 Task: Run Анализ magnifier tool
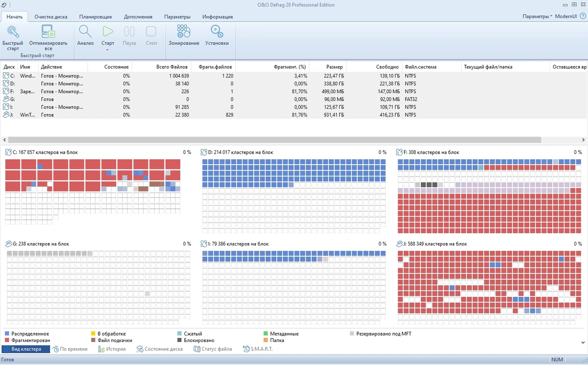pyautogui.click(x=85, y=31)
